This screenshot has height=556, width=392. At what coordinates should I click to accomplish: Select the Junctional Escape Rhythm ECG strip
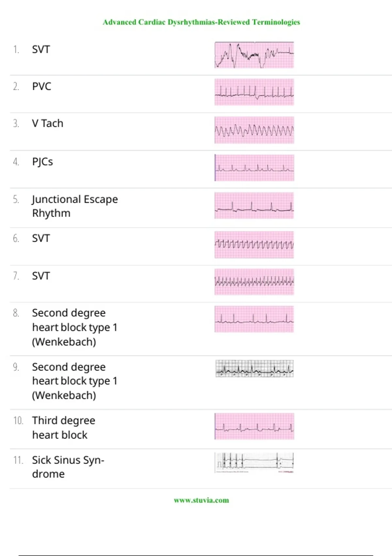(254, 206)
